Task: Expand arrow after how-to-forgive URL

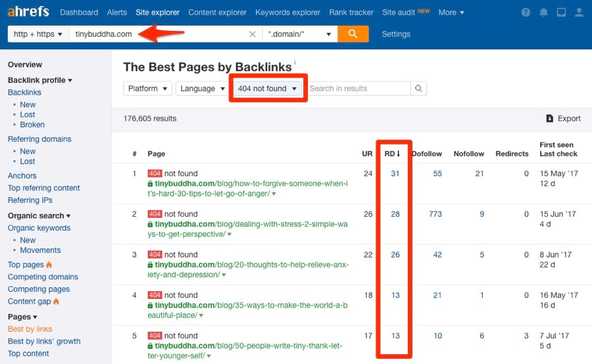Action: tap(274, 194)
